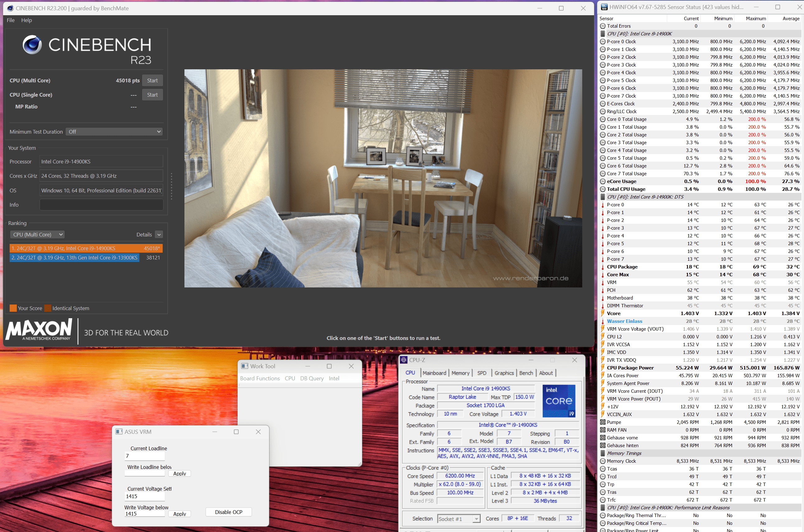Open the Board Functions menu in Work Tool
The width and height of the screenshot is (804, 532).
pos(260,378)
